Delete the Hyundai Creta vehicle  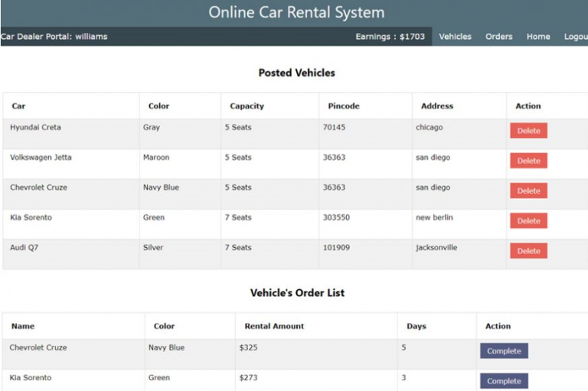(528, 131)
